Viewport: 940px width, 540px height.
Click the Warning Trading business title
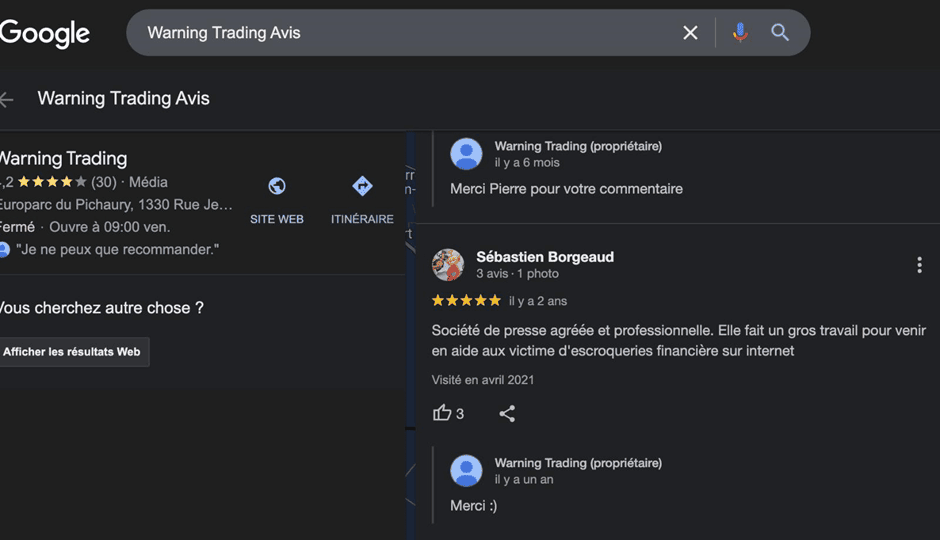click(x=64, y=158)
